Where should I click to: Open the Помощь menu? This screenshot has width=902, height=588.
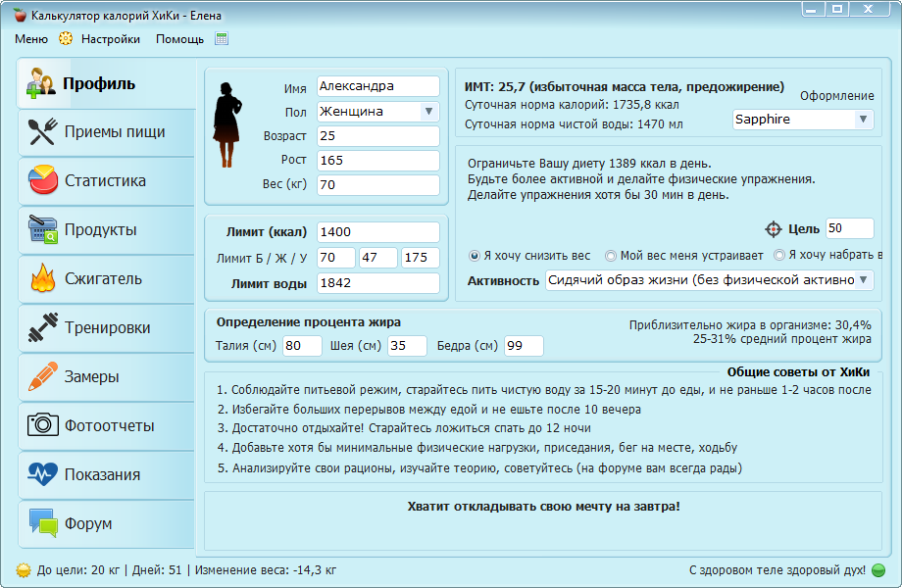tap(179, 39)
